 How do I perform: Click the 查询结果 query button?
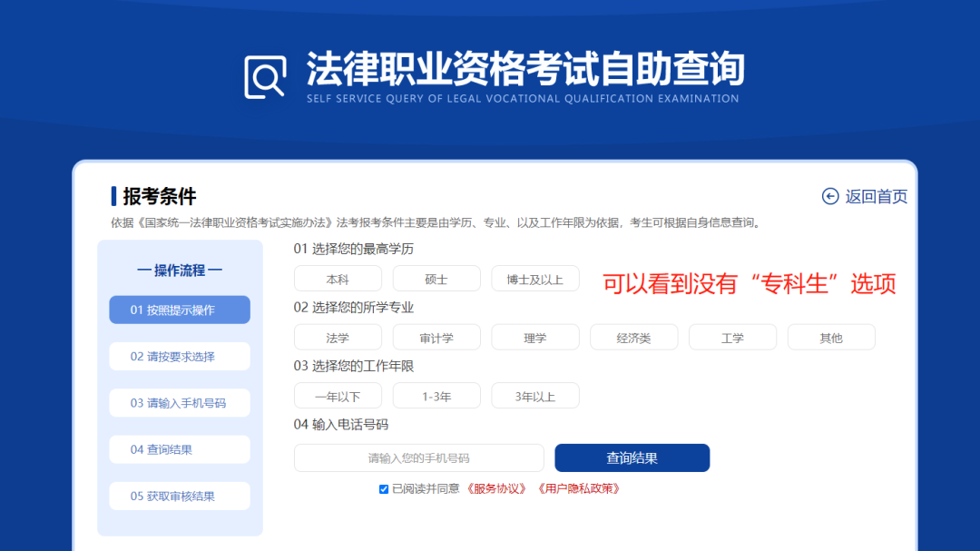pos(632,458)
